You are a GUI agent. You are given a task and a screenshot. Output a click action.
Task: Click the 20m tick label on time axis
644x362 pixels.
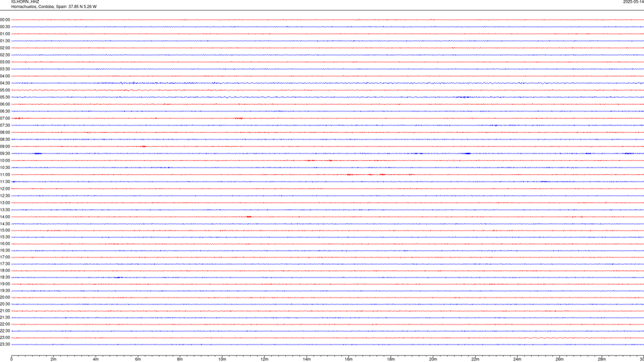click(433, 359)
